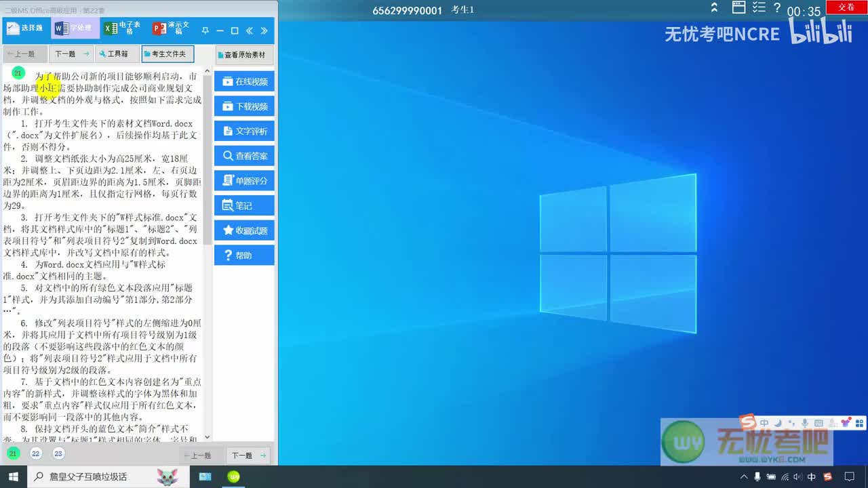Click the 00:35 timer display
Viewport: 868px width, 488px height.
coord(804,12)
